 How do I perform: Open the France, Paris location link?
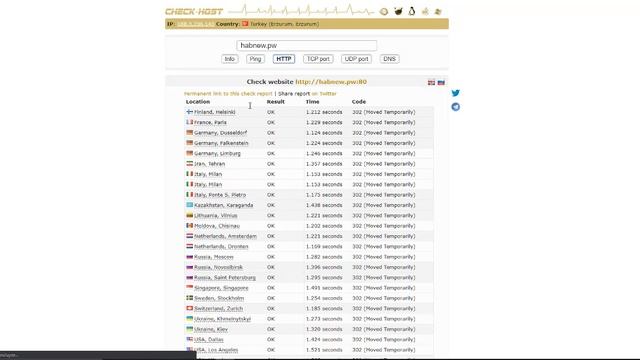coord(210,122)
